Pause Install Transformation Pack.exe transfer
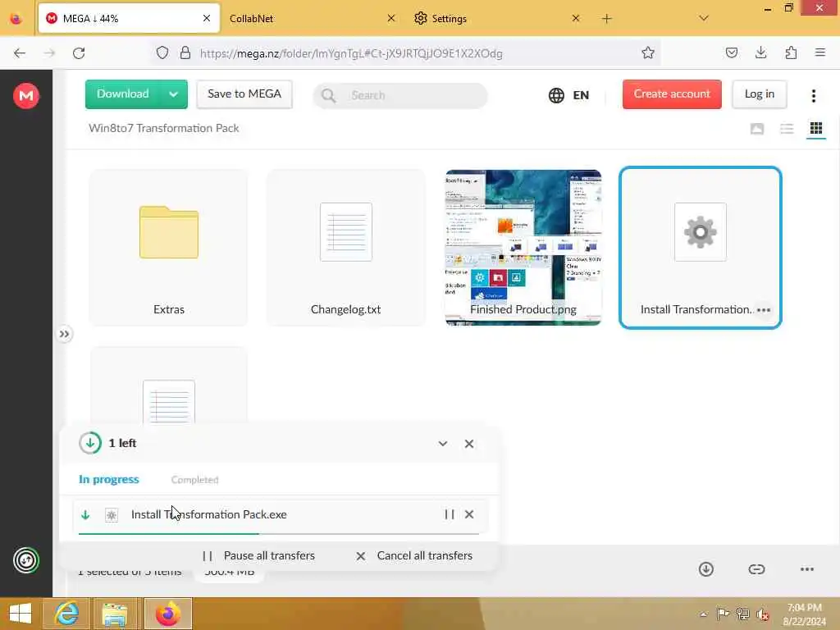This screenshot has width=840, height=630. coord(450,514)
